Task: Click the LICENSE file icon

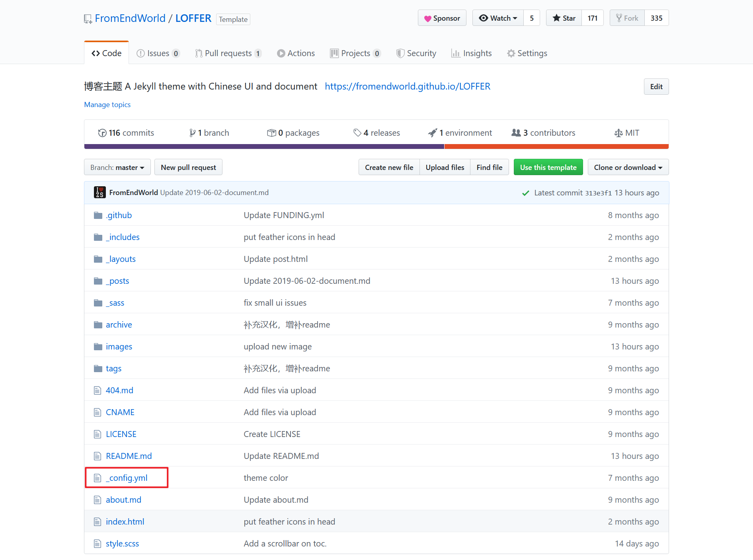Action: [x=98, y=434]
